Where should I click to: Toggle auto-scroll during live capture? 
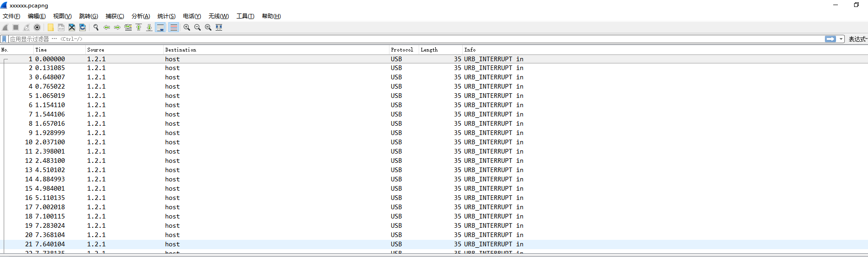click(160, 27)
